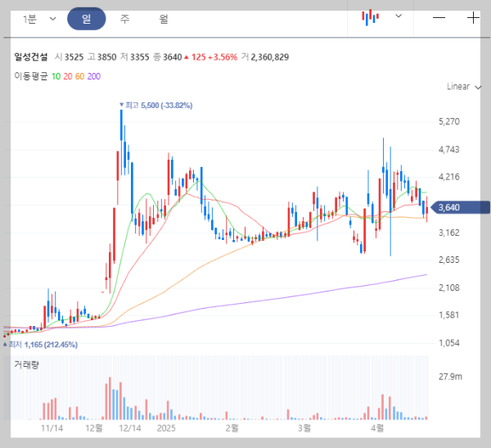Viewport: 491px width, 448px height.
Task: Toggle the 10-day moving average line
Action: [x=56, y=76]
